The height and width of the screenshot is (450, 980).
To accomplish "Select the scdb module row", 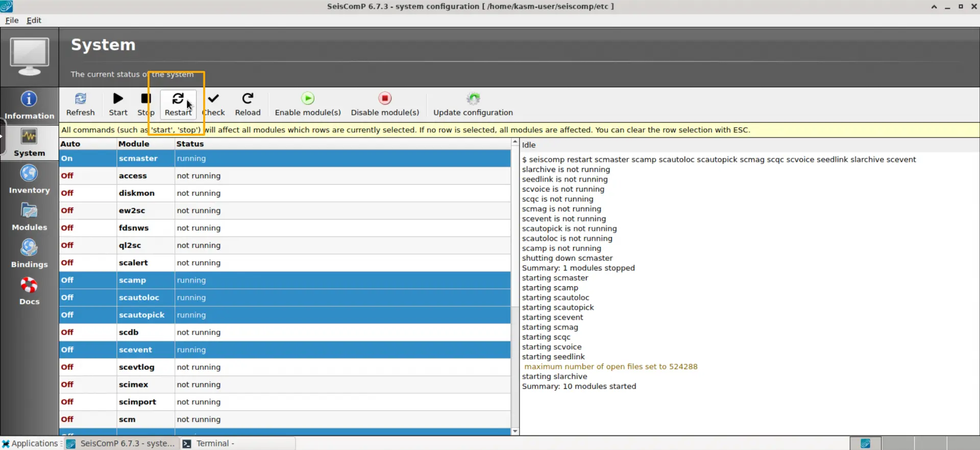I will pyautogui.click(x=285, y=333).
